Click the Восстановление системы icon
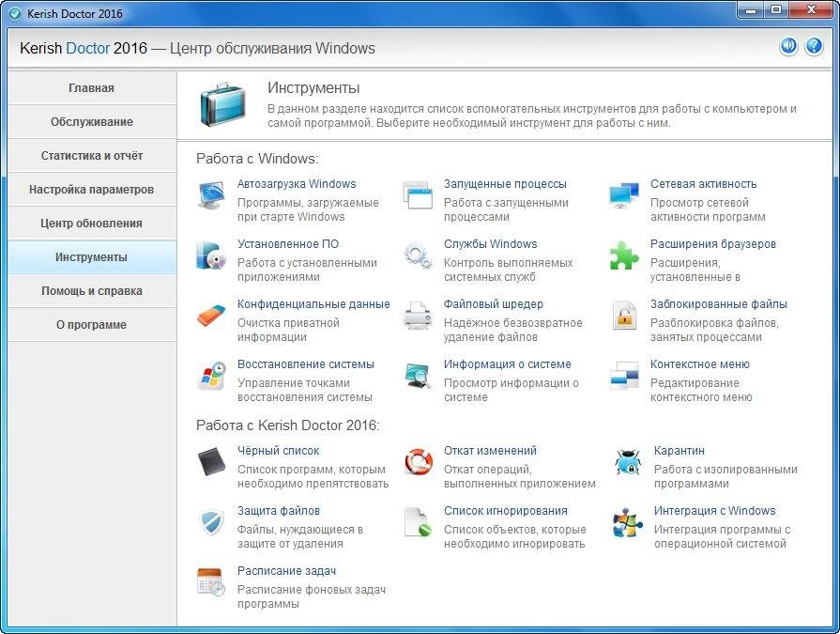This screenshot has width=840, height=634. click(210, 376)
